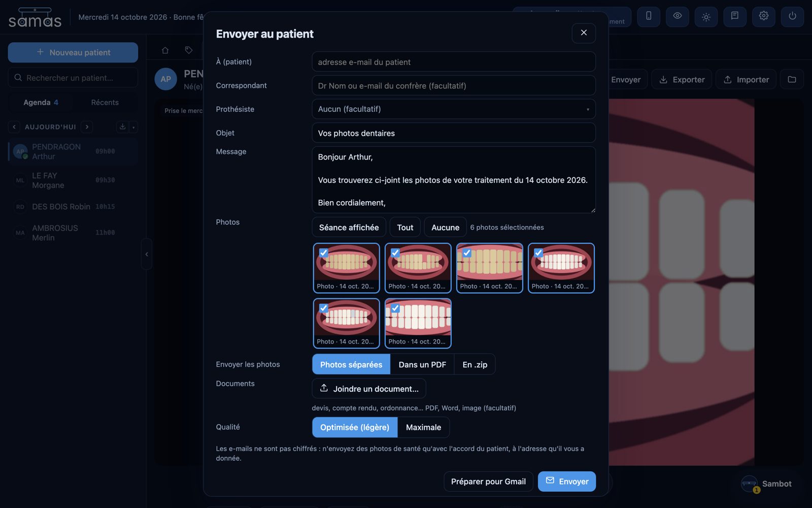812x508 pixels.
Task: Open PENDRAGON Arthur appointment at 09h00
Action: click(73, 151)
